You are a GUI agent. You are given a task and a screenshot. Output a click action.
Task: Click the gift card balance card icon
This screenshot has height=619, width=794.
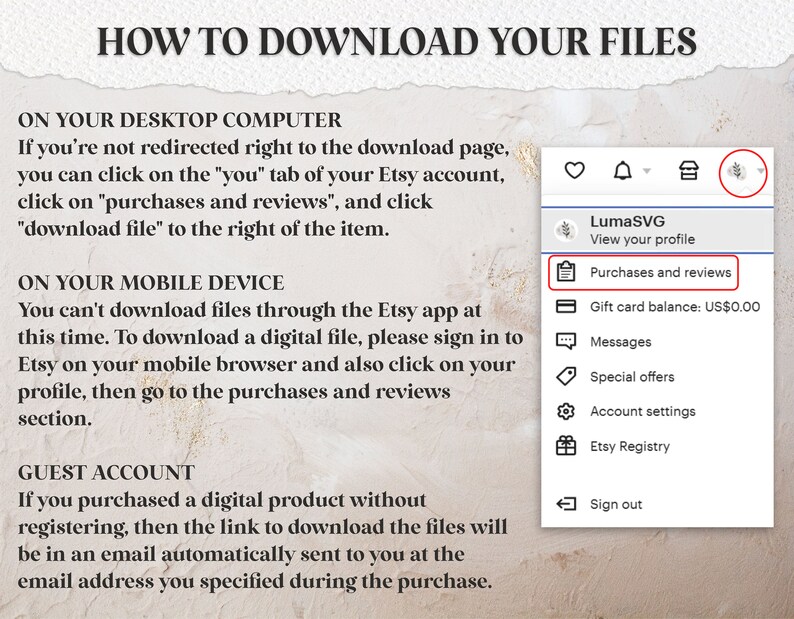click(x=566, y=306)
